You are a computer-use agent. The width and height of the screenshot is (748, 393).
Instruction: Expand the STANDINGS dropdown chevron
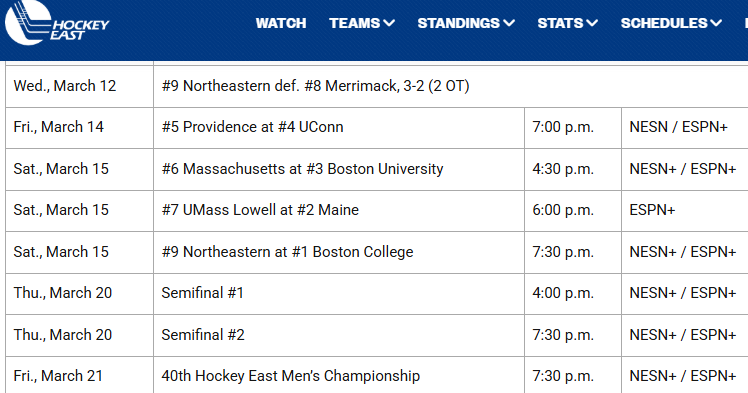(509, 23)
